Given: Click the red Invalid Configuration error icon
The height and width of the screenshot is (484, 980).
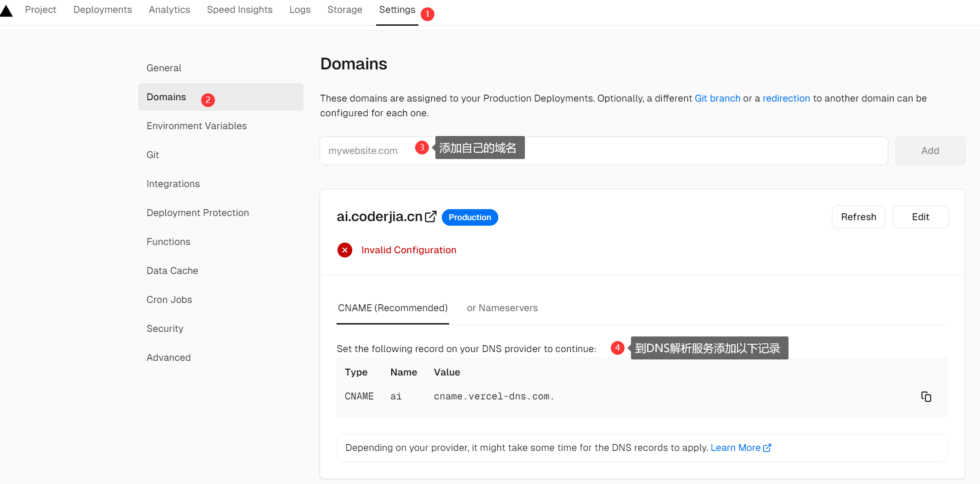Looking at the screenshot, I should tap(345, 250).
